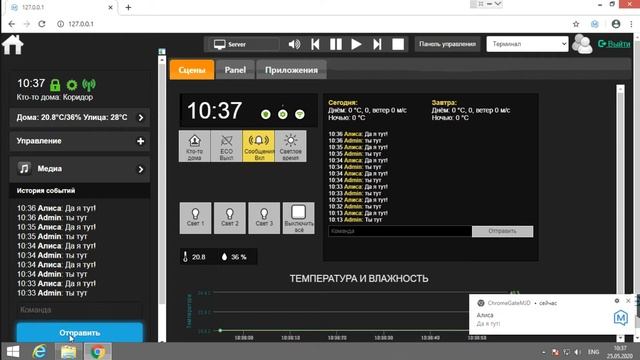
Task: Switch to the Panel tab
Action: point(235,70)
